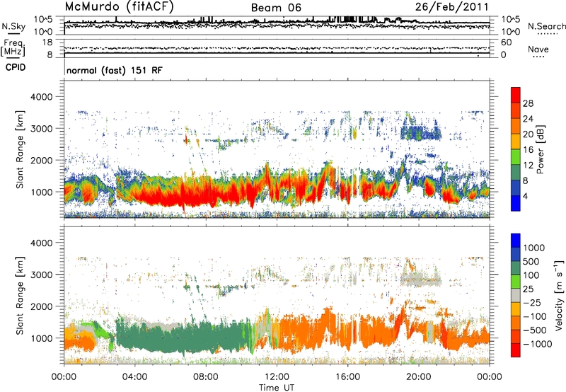Click the 'Power [dB]' colorbar label
The image size is (566, 392).
[540, 149]
